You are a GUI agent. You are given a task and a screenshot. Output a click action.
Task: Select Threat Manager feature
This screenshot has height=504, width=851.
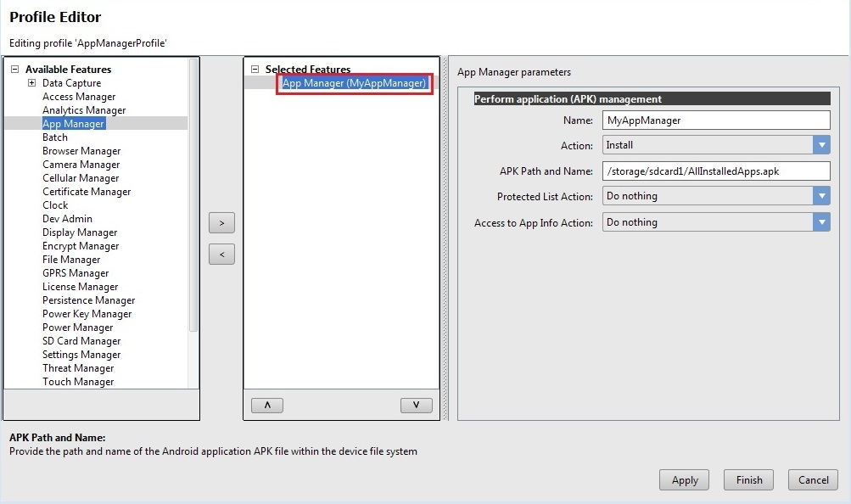click(x=78, y=368)
